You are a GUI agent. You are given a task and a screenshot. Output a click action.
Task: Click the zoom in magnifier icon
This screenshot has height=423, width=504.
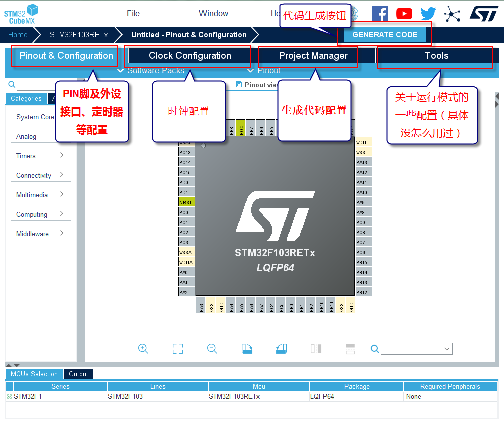point(143,349)
